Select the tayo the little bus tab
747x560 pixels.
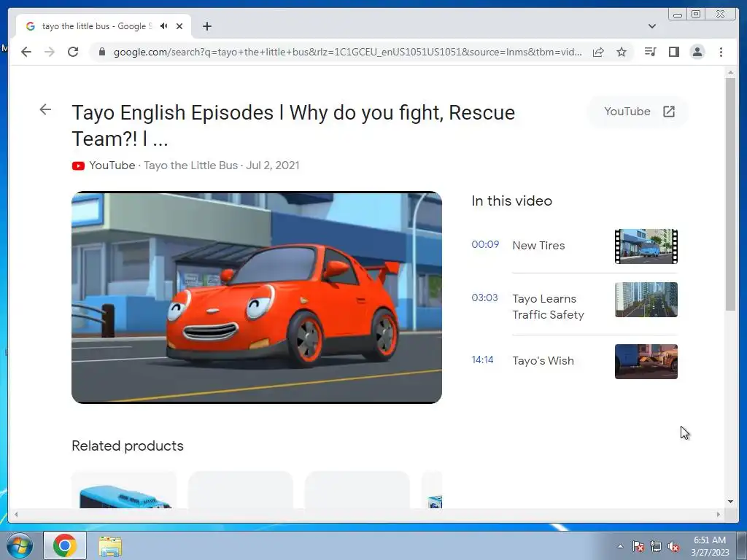click(x=104, y=26)
